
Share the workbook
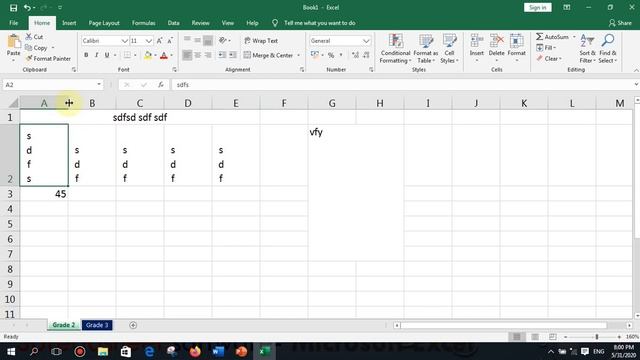click(620, 23)
